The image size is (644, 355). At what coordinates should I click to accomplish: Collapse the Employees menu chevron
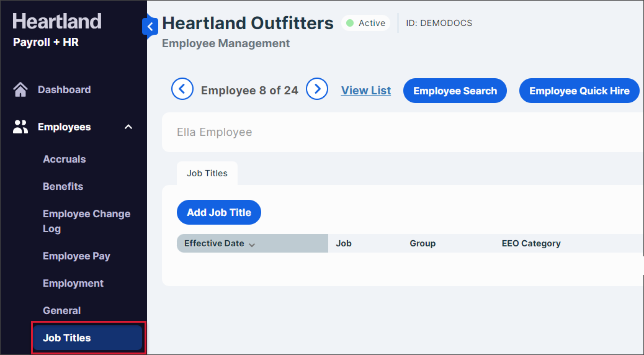(x=128, y=127)
